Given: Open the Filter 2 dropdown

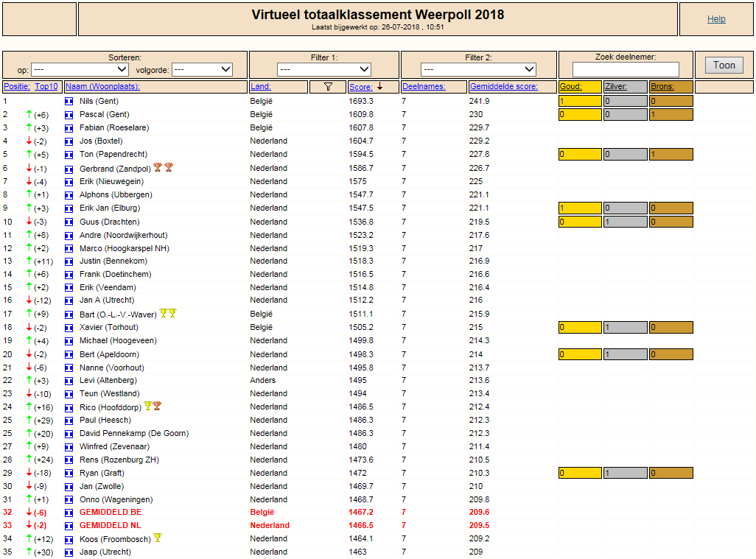Looking at the screenshot, I should (478, 69).
